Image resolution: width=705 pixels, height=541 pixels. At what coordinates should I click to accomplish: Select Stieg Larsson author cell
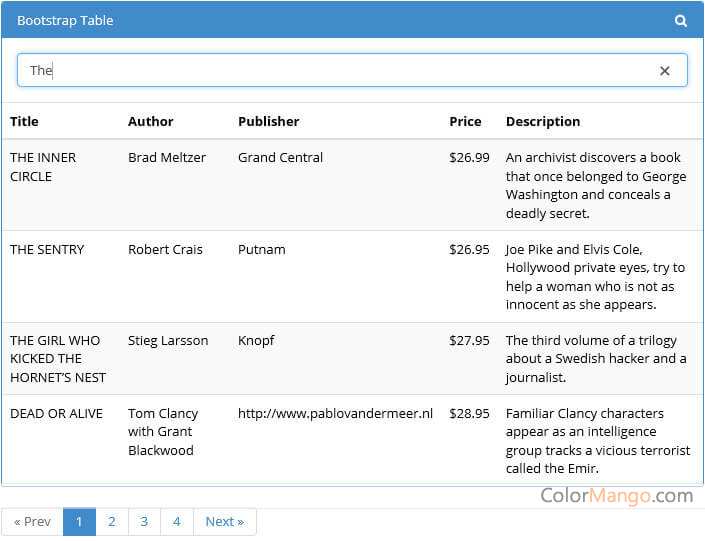[168, 340]
